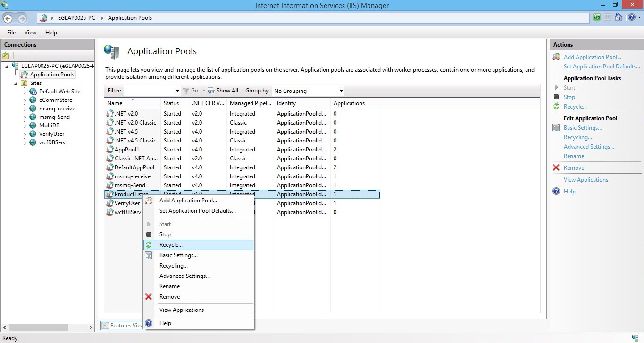
Task: Click the Forward navigation arrow
Action: [22, 18]
